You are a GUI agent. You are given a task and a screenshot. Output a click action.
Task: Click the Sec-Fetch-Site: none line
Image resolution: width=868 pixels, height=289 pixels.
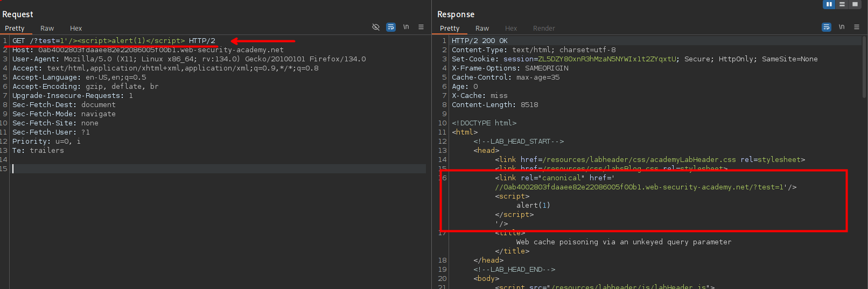point(55,123)
